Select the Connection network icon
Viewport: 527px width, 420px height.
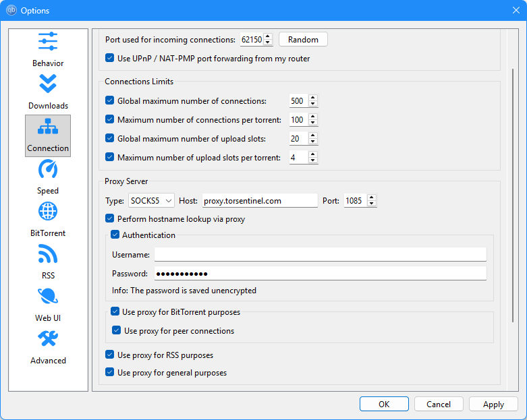click(x=48, y=127)
